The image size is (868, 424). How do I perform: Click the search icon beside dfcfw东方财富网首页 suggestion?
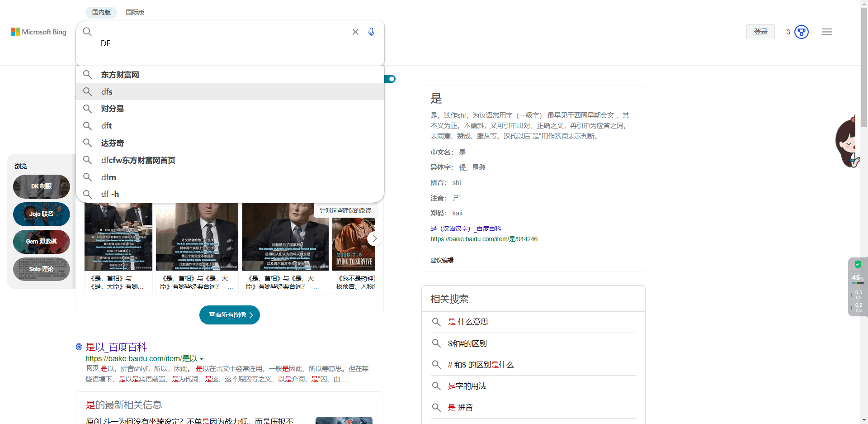87,160
